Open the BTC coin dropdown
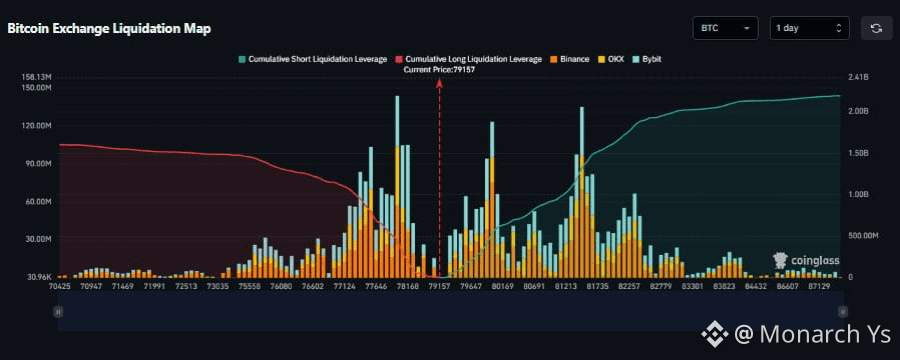Screen dimensions: 900x360 click(x=726, y=28)
